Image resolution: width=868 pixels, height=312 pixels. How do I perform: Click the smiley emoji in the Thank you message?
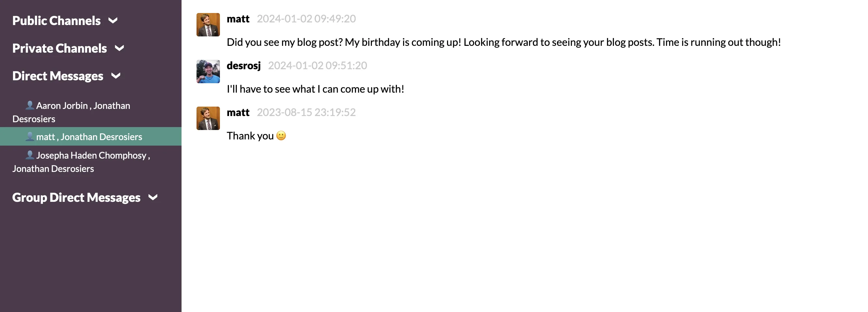281,135
